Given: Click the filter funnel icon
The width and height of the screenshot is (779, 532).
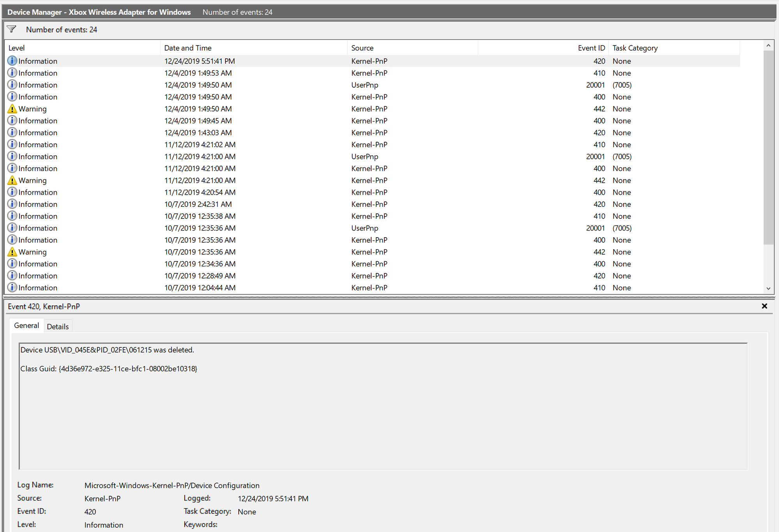Looking at the screenshot, I should (12, 29).
